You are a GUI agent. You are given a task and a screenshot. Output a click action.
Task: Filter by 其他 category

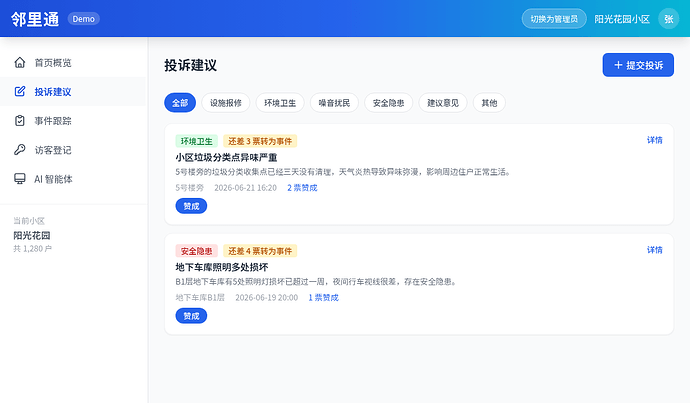click(x=489, y=103)
